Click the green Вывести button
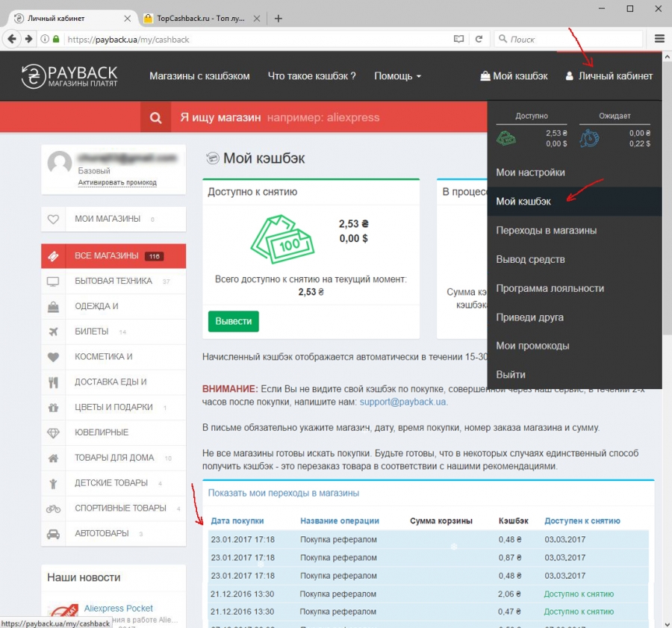 click(x=234, y=321)
